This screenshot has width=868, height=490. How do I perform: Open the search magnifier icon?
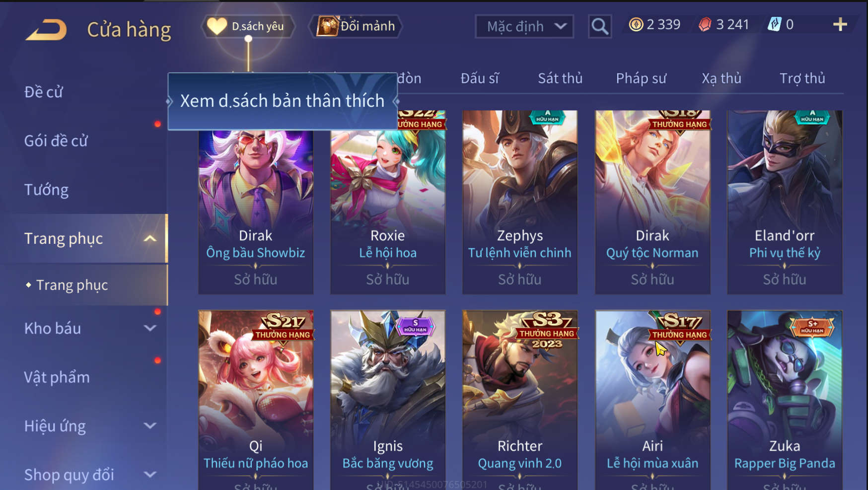click(x=600, y=26)
